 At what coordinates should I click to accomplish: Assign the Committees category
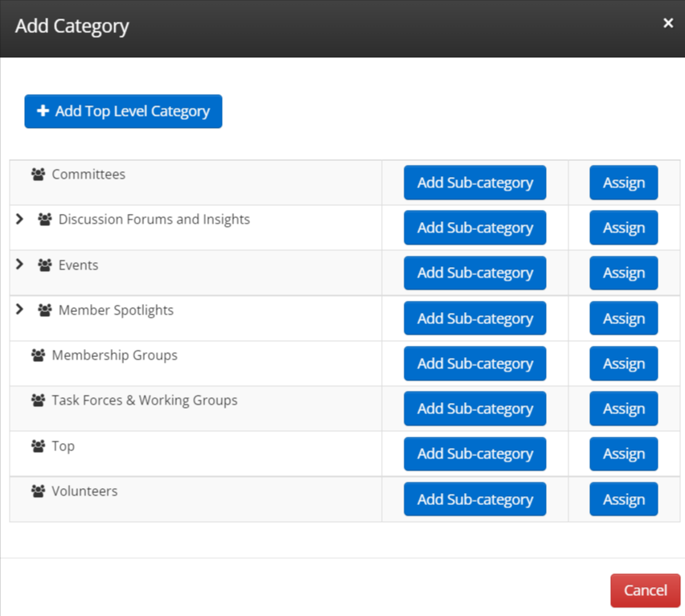point(623,183)
